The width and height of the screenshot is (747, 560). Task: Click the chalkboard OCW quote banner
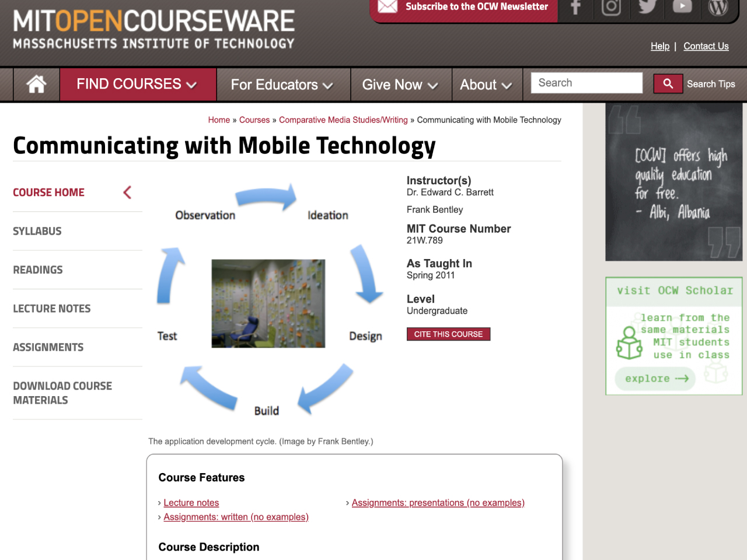click(674, 182)
